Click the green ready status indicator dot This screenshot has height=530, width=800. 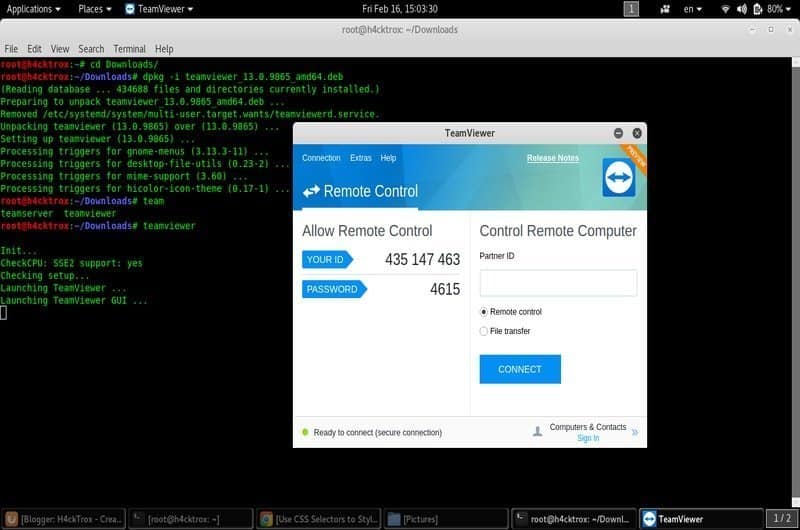[305, 432]
